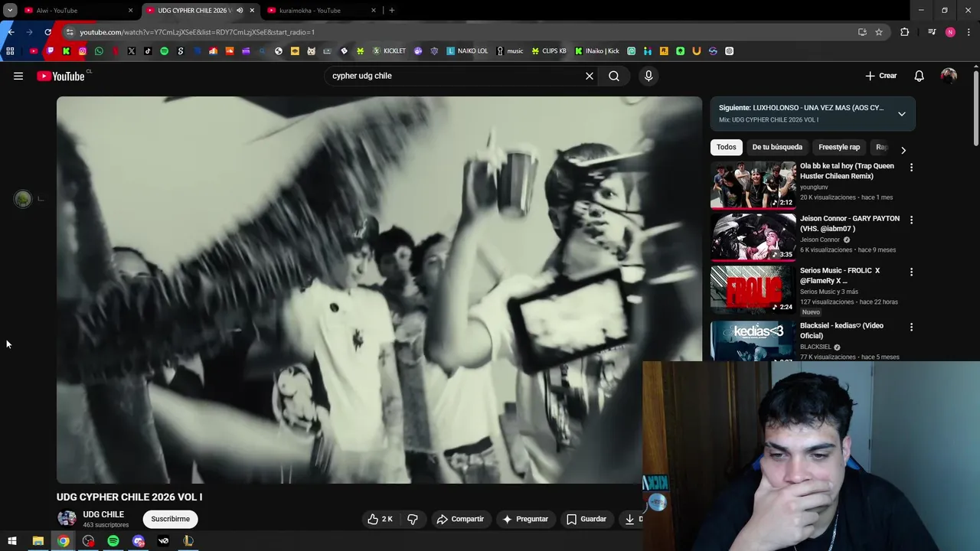The image size is (980, 551).
Task: Close the UDG CYPHER CHILE tab
Action: pos(252,11)
